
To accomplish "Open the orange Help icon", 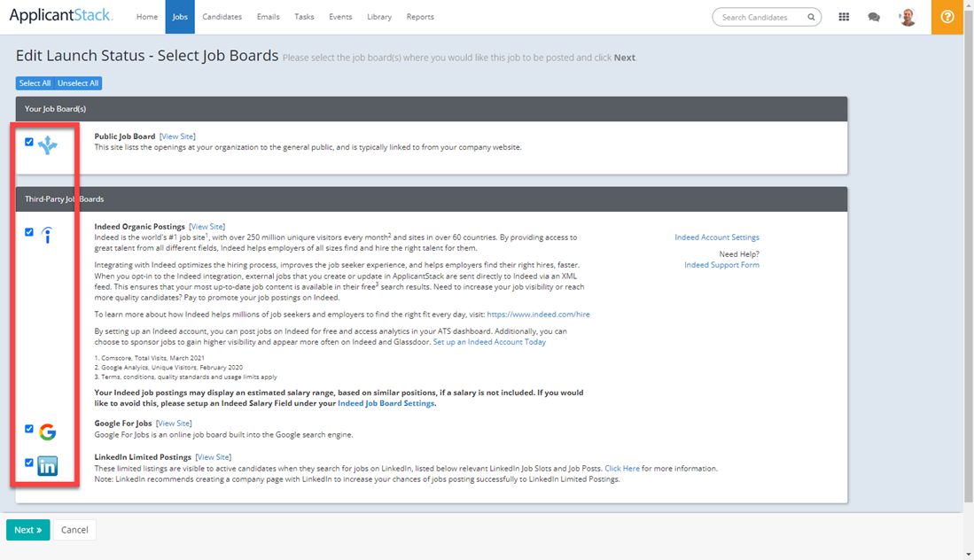I will (947, 16).
